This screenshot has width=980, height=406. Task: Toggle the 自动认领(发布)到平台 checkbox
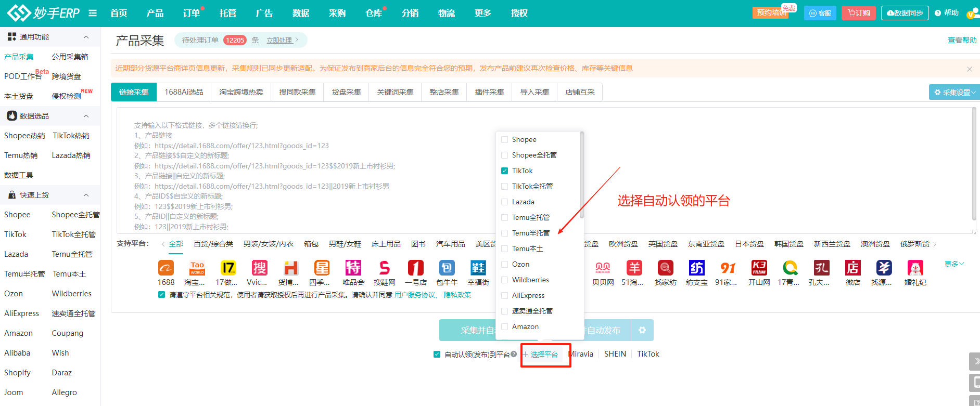[437, 355]
